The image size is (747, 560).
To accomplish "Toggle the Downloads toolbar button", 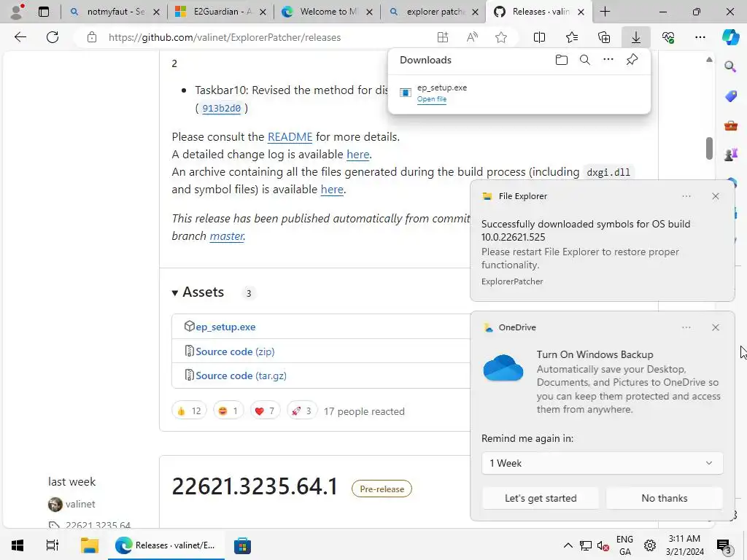I will [636, 37].
